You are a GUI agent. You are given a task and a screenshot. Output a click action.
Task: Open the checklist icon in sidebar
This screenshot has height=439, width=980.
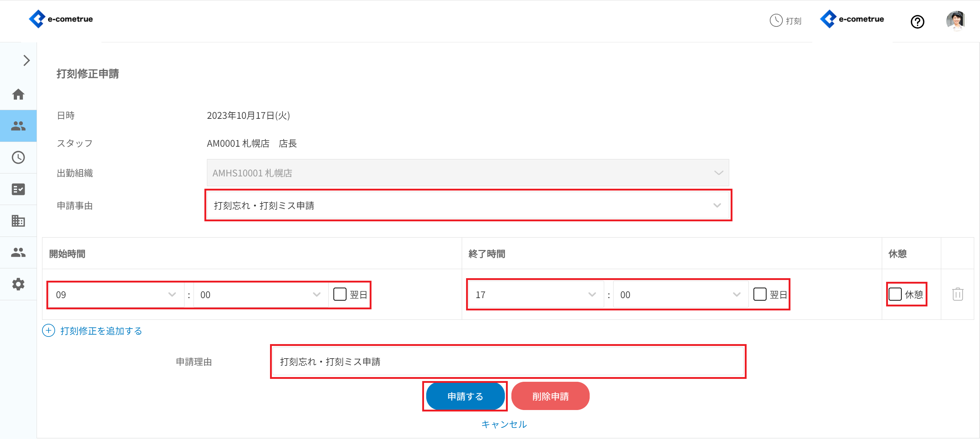[18, 189]
